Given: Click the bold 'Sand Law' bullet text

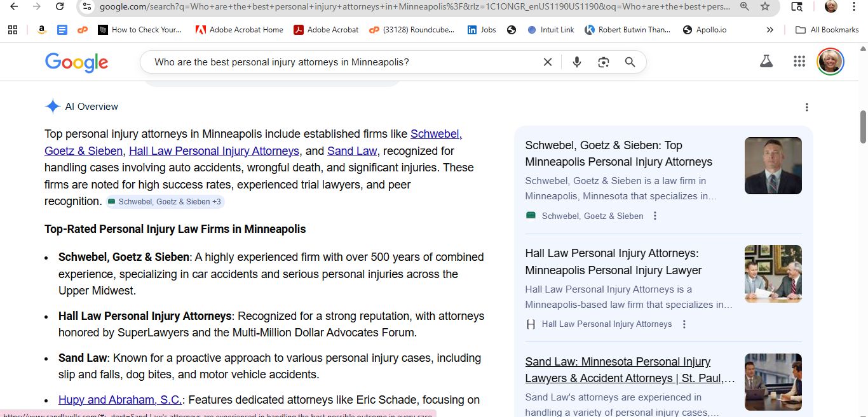Looking at the screenshot, I should click(x=83, y=358).
